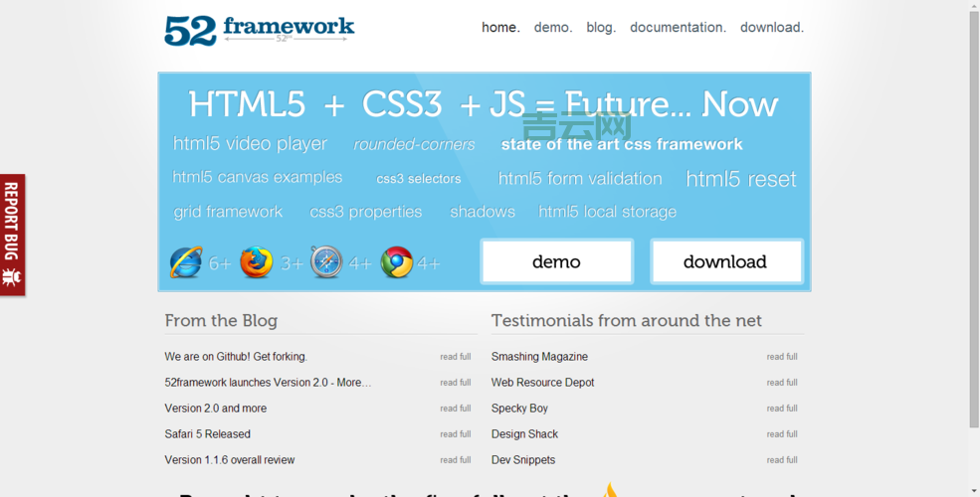Click the Internet Explorer browser icon
The height and width of the screenshot is (497, 980).
click(186, 262)
